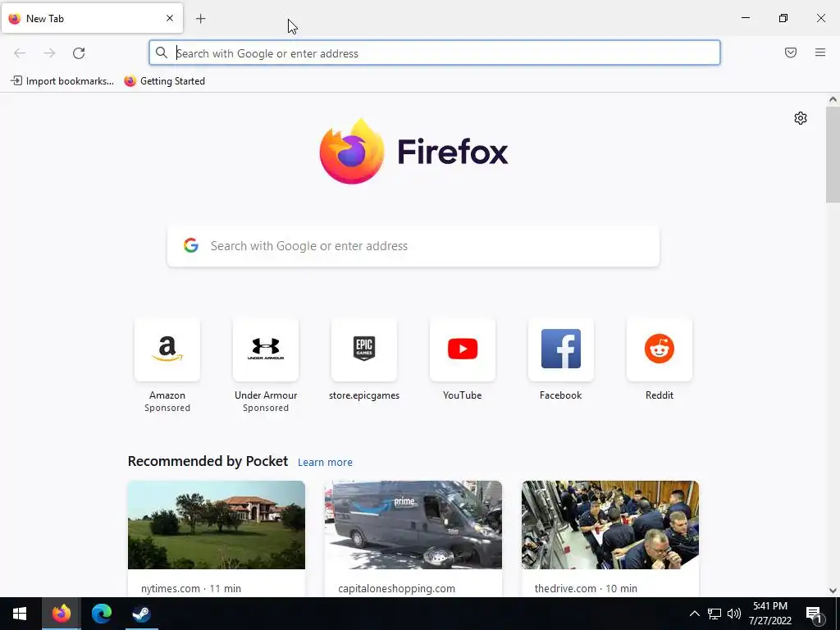This screenshot has width=840, height=630.
Task: Open a new tab with the plus button
Action: coord(200,19)
